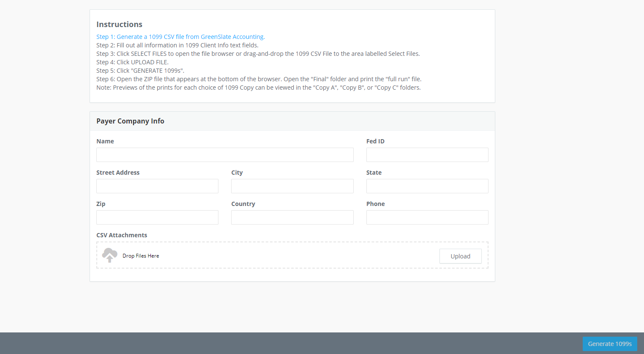Viewport: 644px width, 354px height.
Task: Click the Payer Company Info heading
Action: 130,121
